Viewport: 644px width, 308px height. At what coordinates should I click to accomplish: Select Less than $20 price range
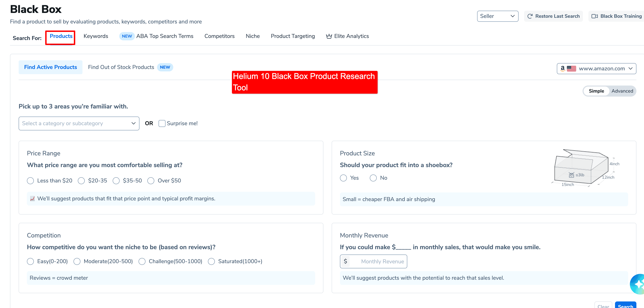coord(30,181)
